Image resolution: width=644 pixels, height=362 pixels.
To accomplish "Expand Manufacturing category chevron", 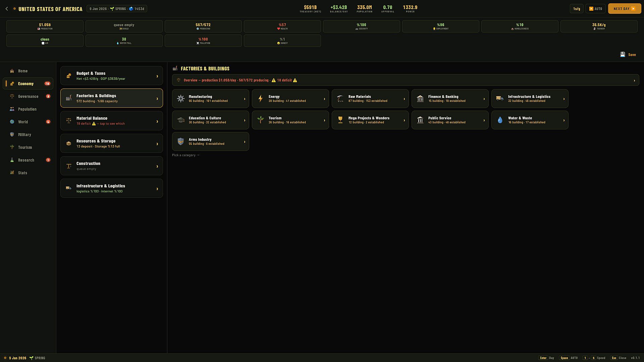I will (245, 99).
